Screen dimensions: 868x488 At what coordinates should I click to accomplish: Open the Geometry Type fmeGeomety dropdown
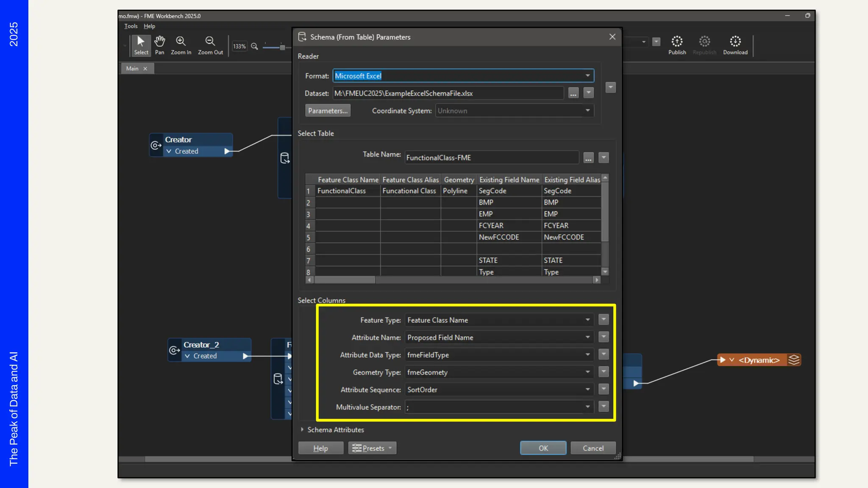587,372
